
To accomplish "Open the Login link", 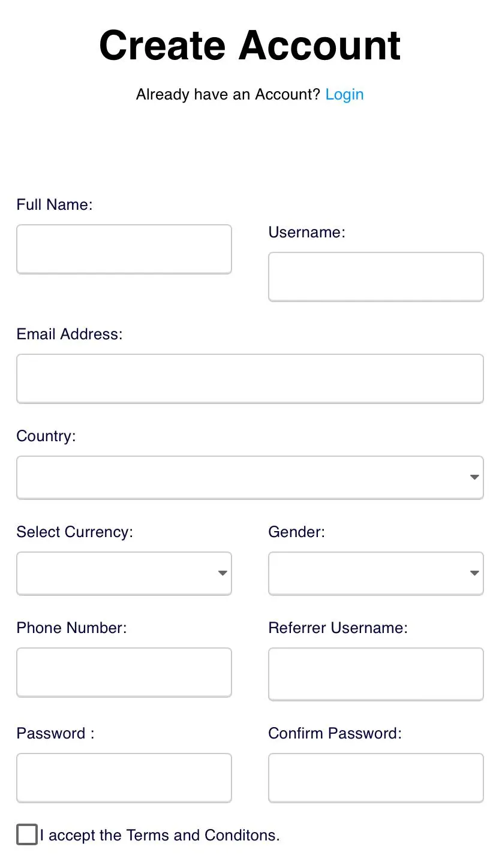I will (344, 95).
